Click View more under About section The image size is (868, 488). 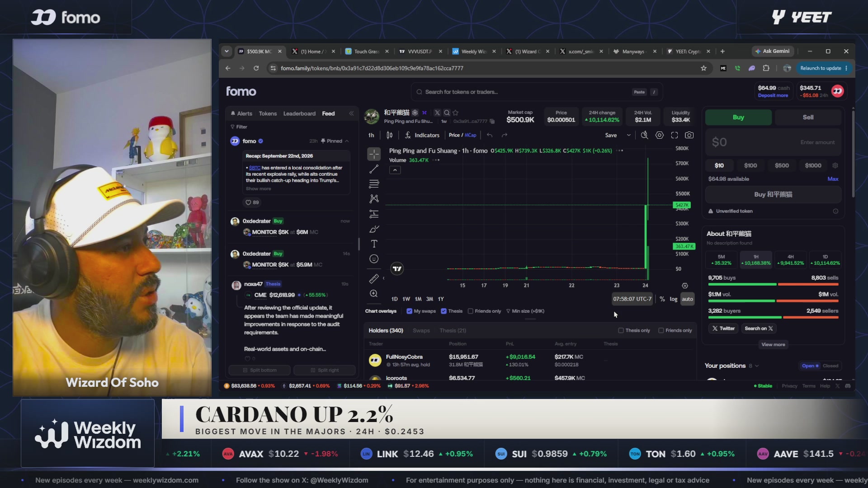click(773, 344)
